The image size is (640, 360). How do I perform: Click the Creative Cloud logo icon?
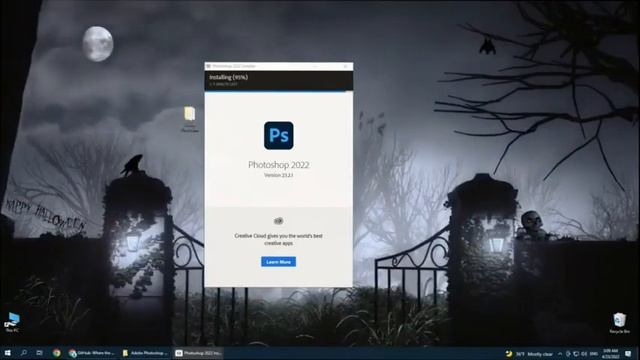pos(278,221)
